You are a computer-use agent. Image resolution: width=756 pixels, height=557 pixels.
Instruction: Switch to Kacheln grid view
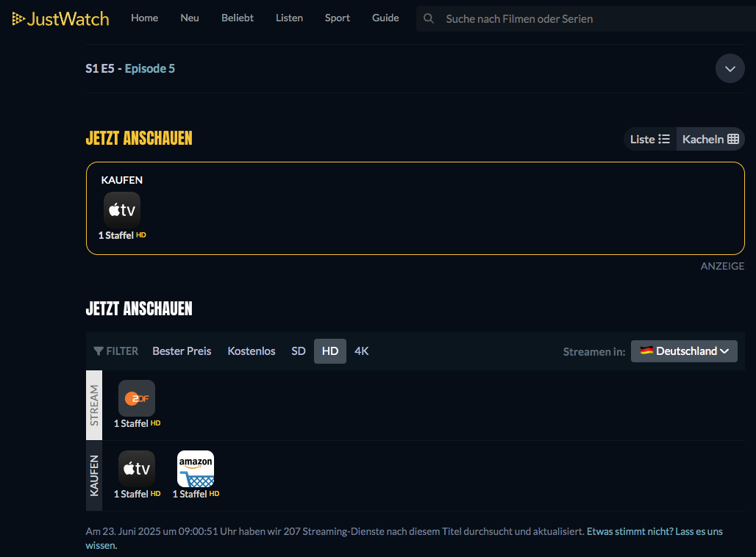[x=710, y=139]
